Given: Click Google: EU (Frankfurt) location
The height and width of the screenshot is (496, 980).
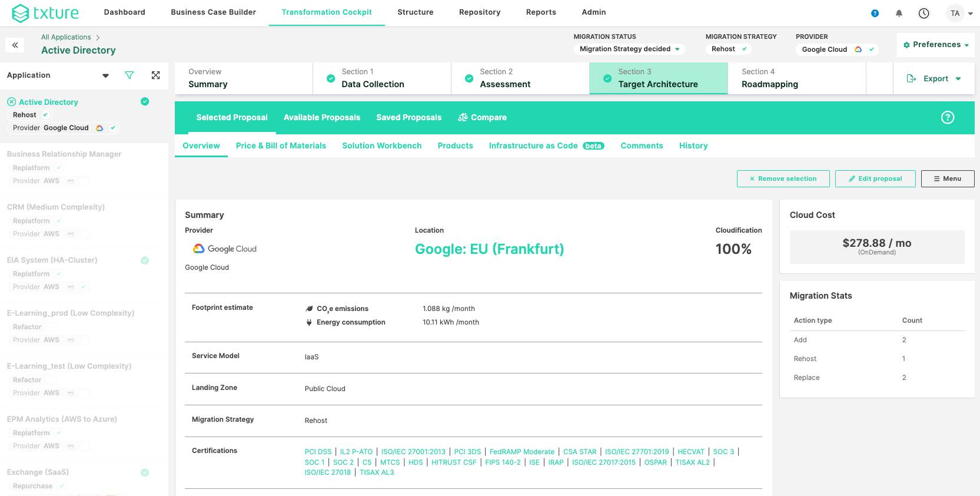Looking at the screenshot, I should (490, 249).
